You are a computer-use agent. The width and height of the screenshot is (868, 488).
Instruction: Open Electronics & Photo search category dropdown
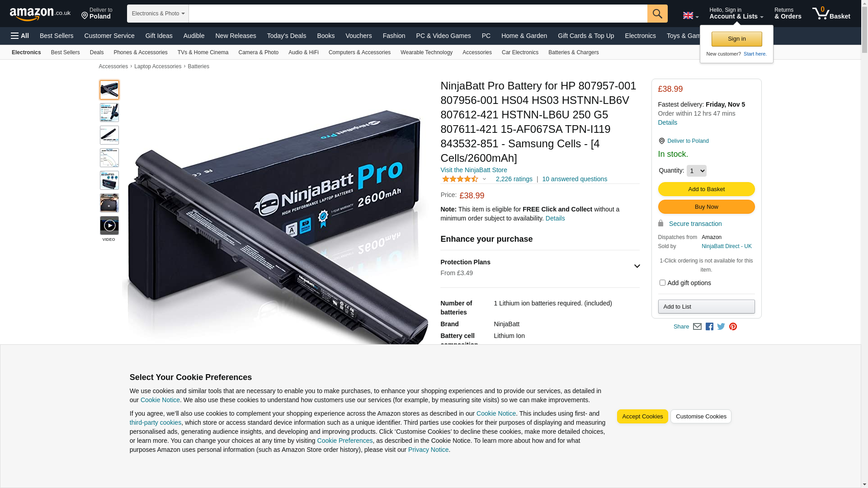(x=158, y=14)
